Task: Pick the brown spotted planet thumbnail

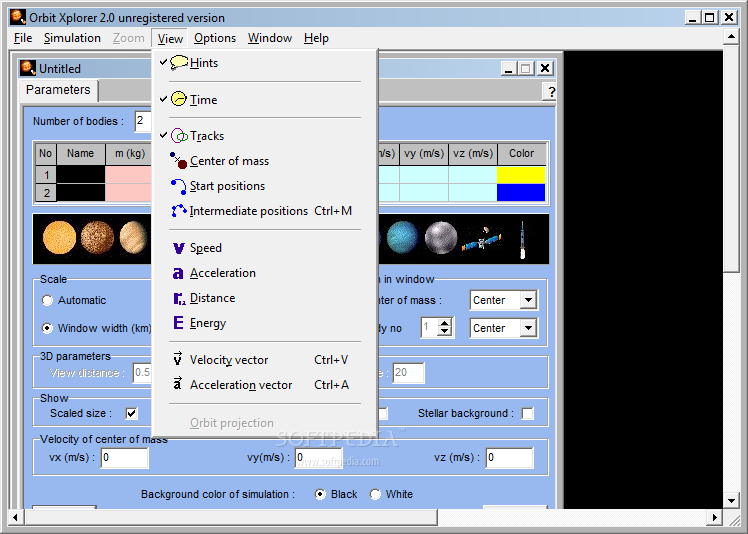Action: coord(97,237)
